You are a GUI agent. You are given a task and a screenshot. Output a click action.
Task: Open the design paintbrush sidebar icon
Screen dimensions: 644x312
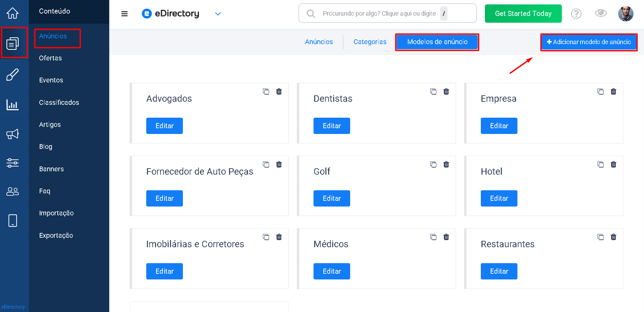tap(13, 75)
